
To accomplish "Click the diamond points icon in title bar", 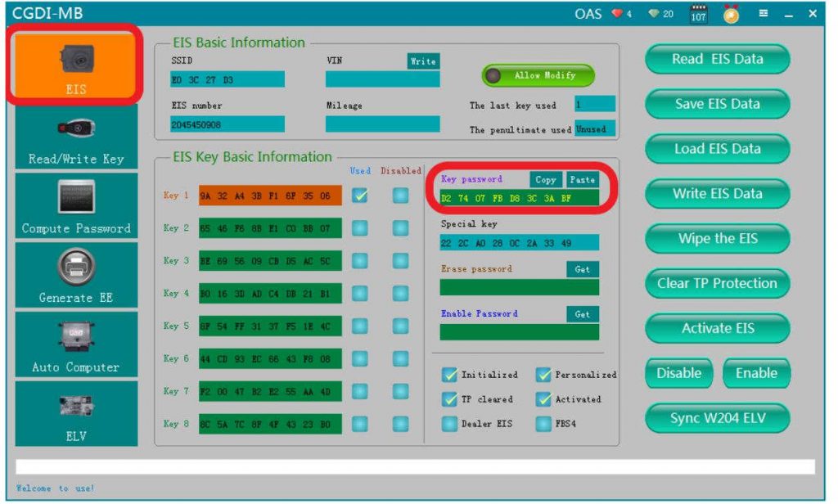I will pos(653,13).
